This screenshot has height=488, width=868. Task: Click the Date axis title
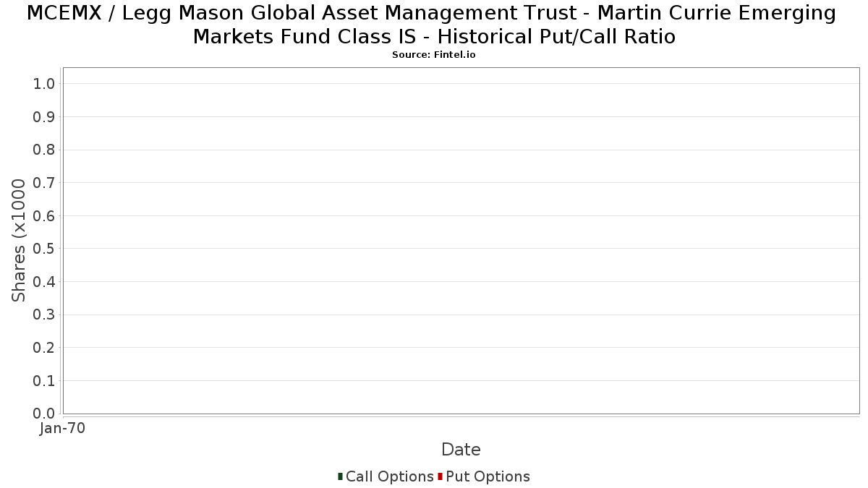coord(461,450)
